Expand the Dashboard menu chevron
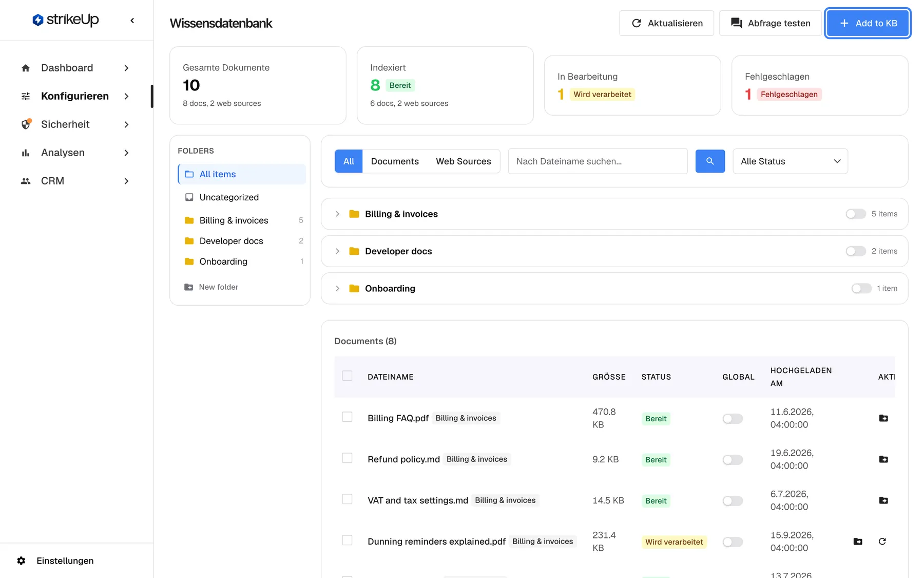The height and width of the screenshot is (578, 924). point(126,68)
